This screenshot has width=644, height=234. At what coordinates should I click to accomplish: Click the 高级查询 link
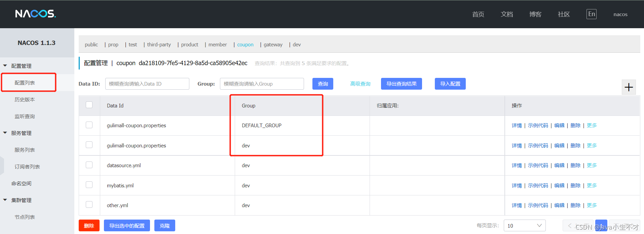coord(360,84)
